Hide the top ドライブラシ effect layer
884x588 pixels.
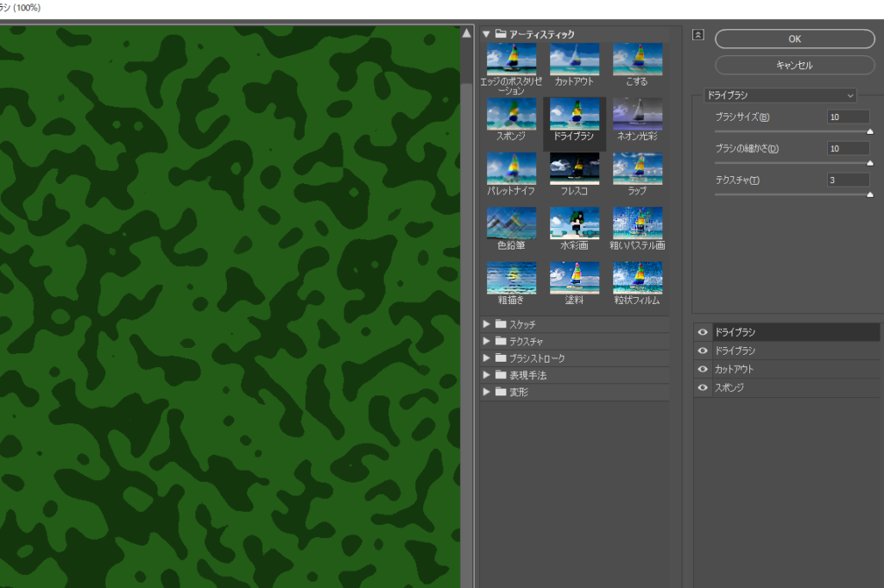703,332
